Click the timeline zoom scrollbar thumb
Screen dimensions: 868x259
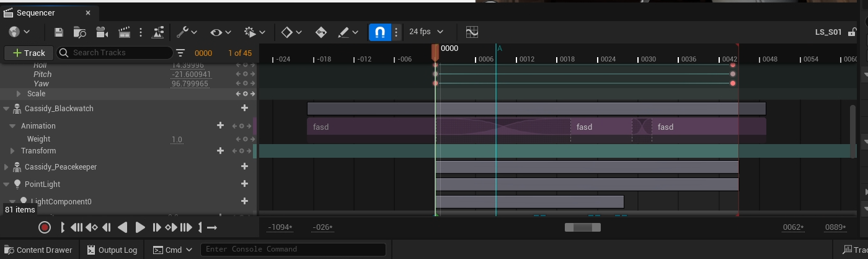(583, 227)
